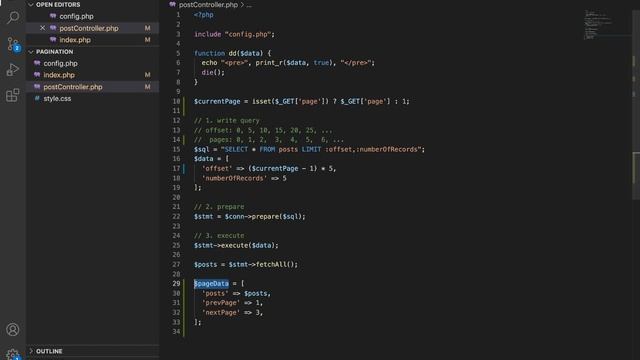Click the '// 3. execute' comment
Viewport: 640px width, 360px height.
219,236
